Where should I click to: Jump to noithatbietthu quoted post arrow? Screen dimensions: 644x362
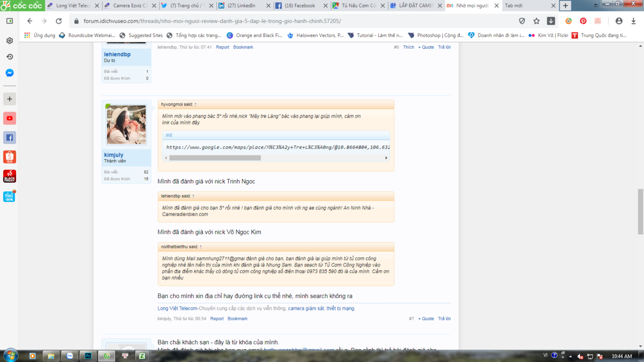coord(201,247)
